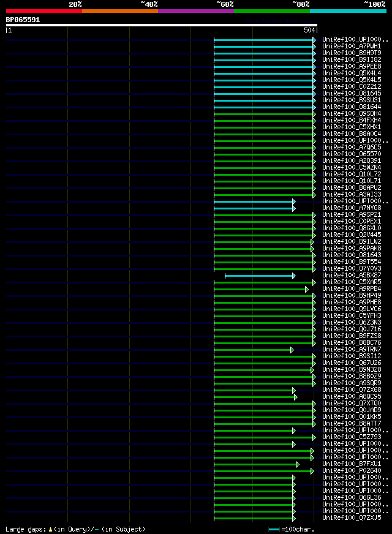The image size is (392, 534).
Task: Select the UniRef100_A7Q6C5 label
Action: (352, 147)
